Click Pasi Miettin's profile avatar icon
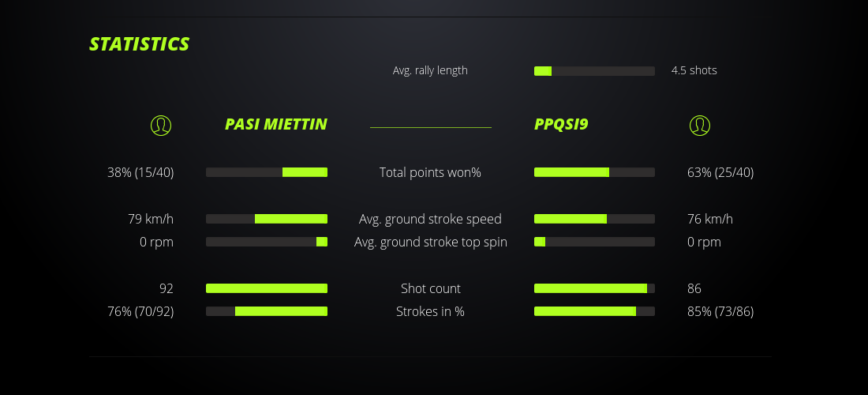The height and width of the screenshot is (395, 868). click(161, 125)
